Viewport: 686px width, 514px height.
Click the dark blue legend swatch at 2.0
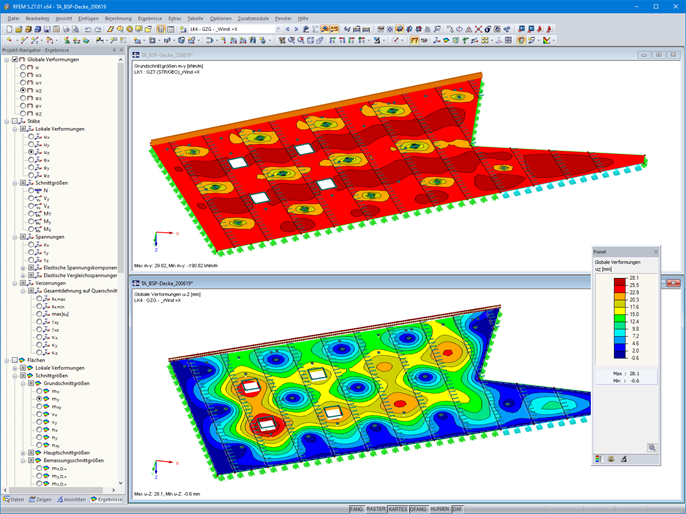pos(620,354)
